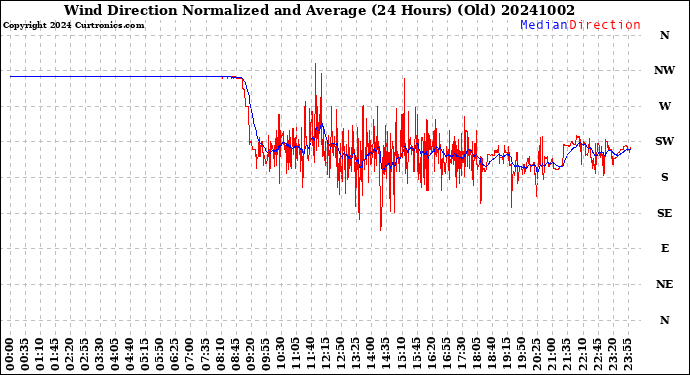Screen dimensions: 690x375
Task: Click the top N axis label
Action: pos(664,35)
